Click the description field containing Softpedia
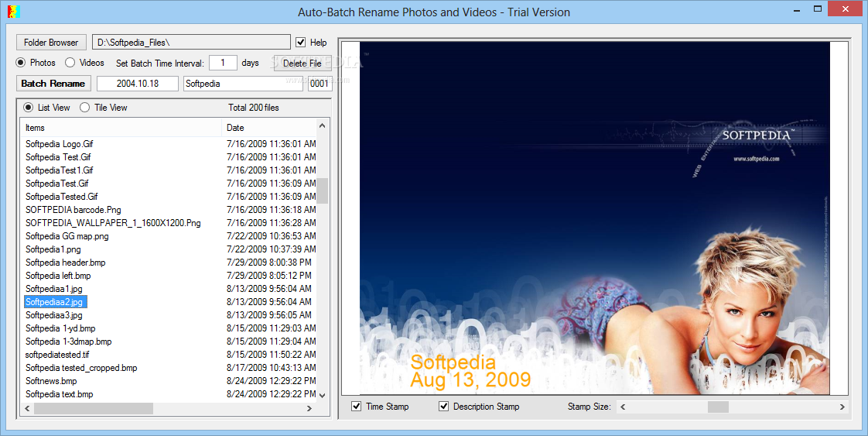The width and height of the screenshot is (868, 436). pyautogui.click(x=243, y=84)
